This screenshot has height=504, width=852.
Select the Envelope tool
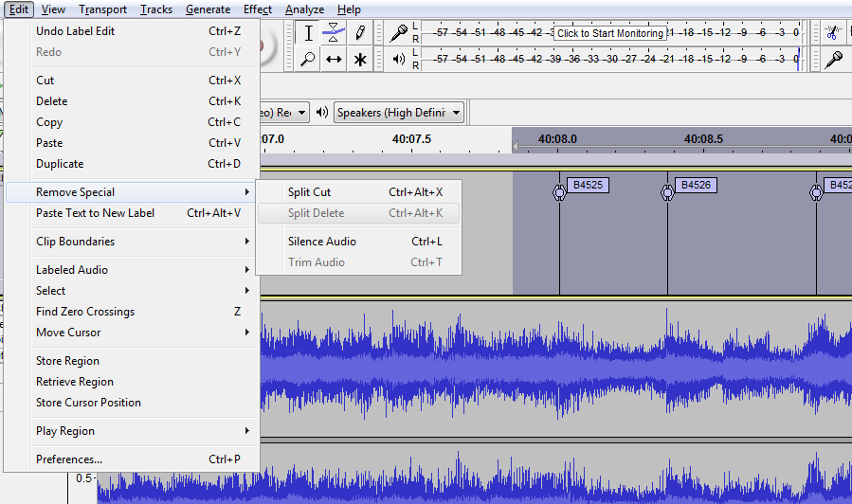[x=334, y=33]
